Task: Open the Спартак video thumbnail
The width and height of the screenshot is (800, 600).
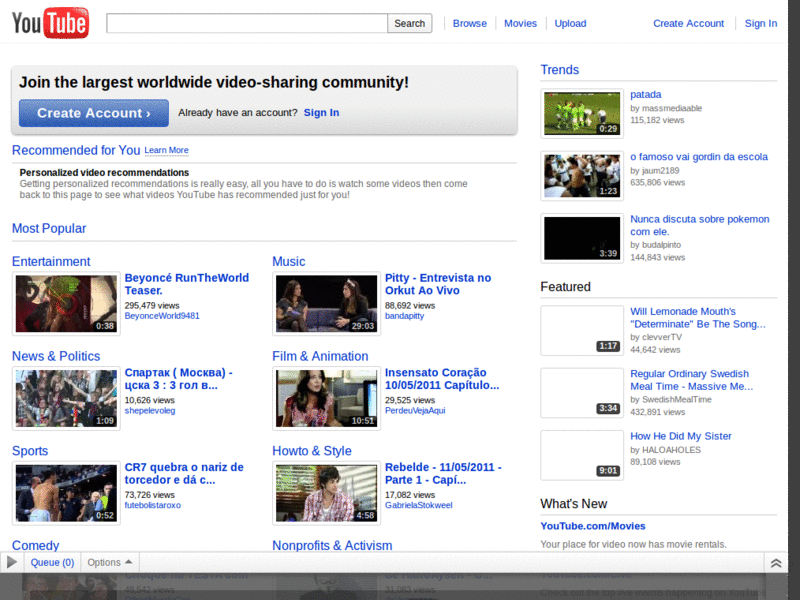Action: (x=66, y=398)
